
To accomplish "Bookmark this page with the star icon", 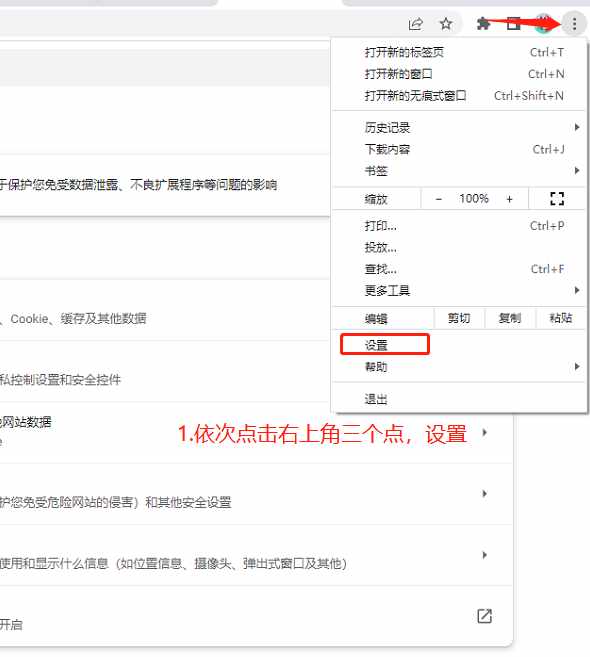I will click(446, 24).
